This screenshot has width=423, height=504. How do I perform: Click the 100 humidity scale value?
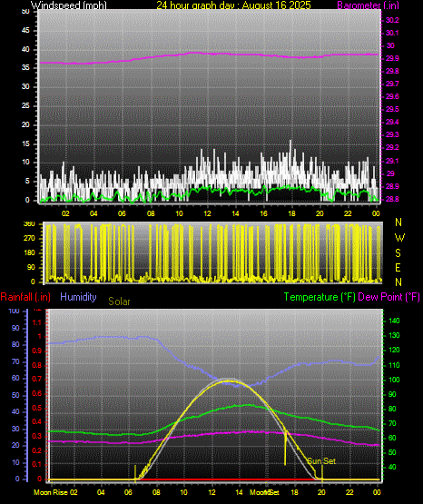click(14, 311)
